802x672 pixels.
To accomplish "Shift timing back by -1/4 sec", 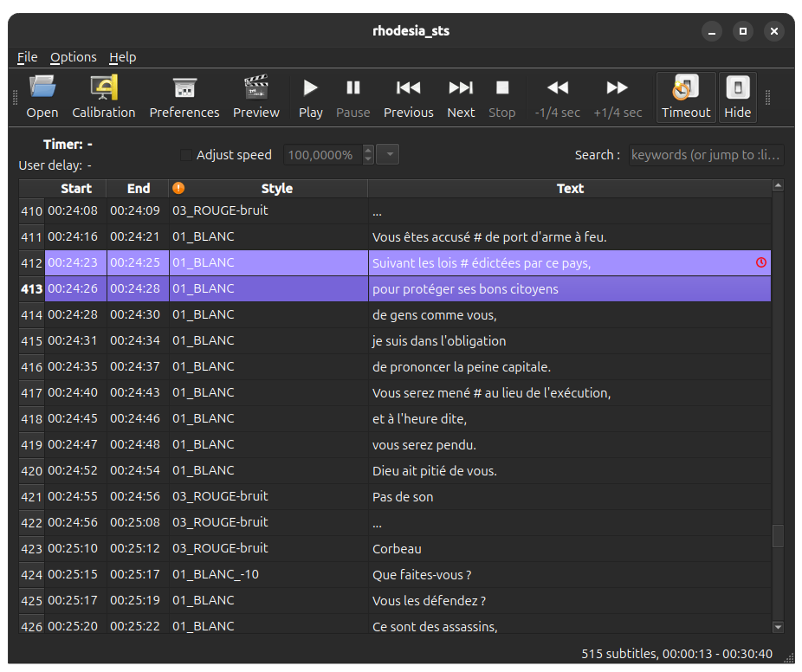I will click(x=557, y=97).
